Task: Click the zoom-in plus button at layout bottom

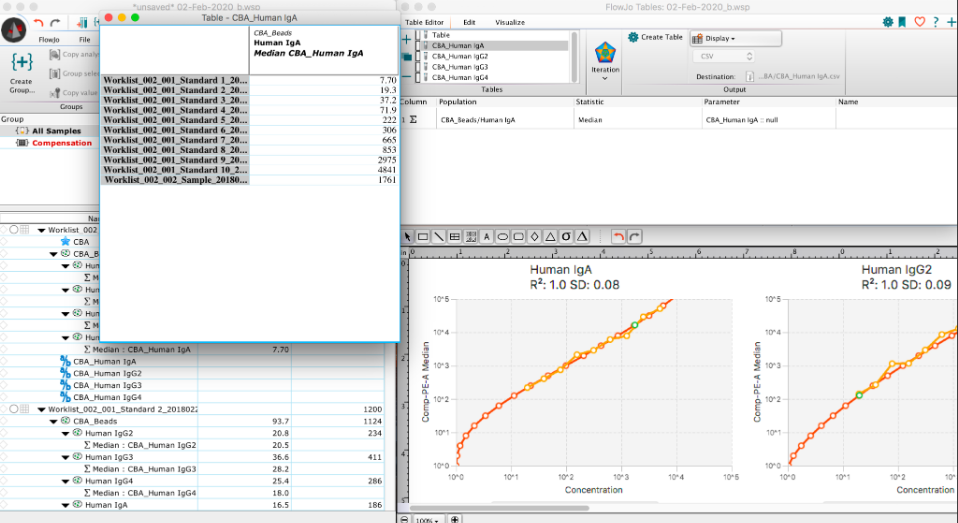Action: pos(455,519)
